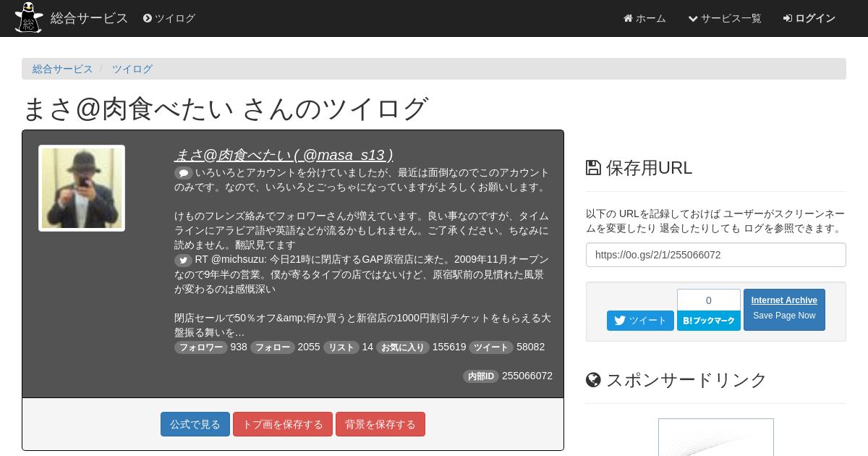Click the favorites count 155619

(449, 347)
